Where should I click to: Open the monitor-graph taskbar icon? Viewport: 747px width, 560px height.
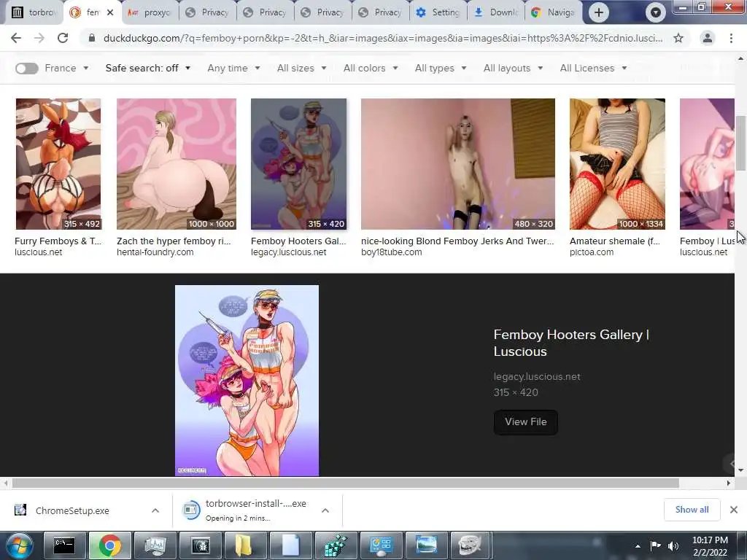point(155,545)
